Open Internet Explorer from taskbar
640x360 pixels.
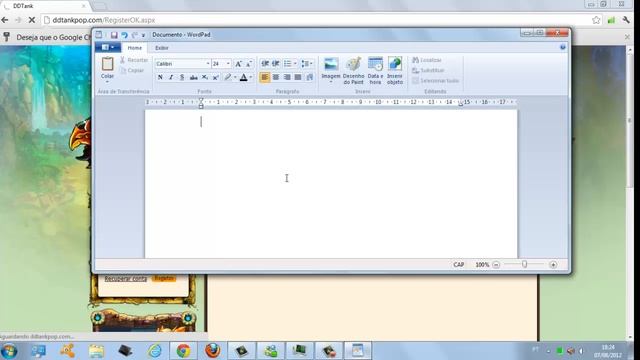pos(155,351)
